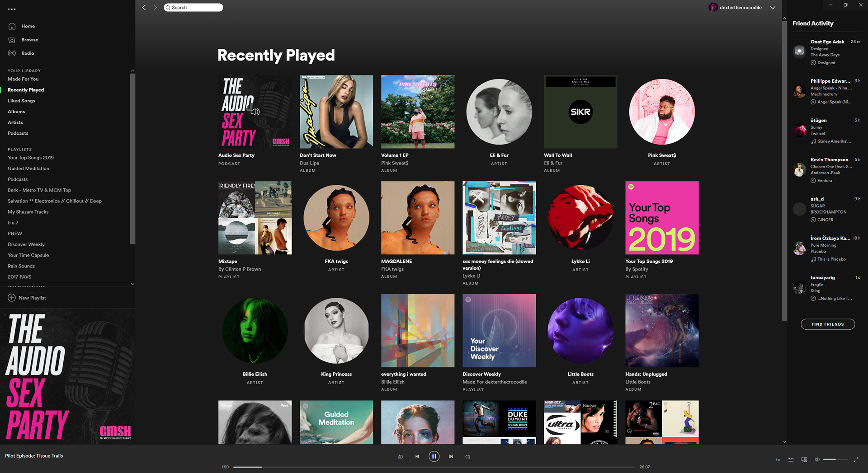Open the large now-playing cover art
The height and width of the screenshot is (473, 868).
(68, 377)
